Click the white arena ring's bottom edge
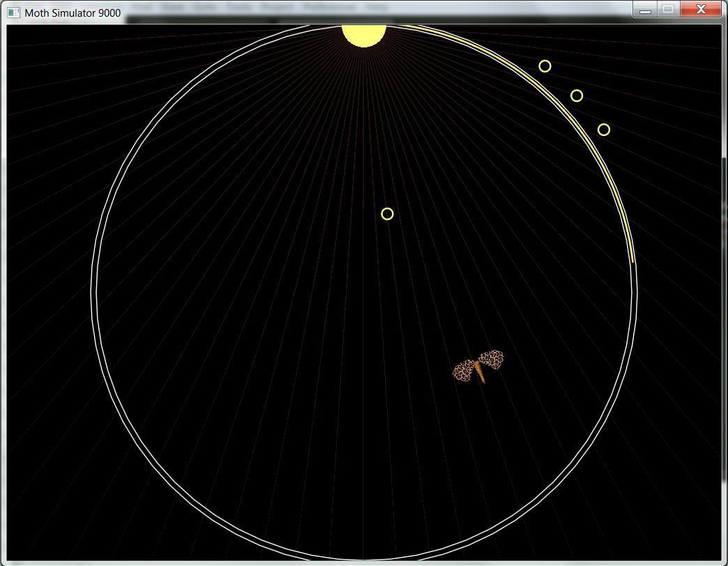 pyautogui.click(x=364, y=559)
